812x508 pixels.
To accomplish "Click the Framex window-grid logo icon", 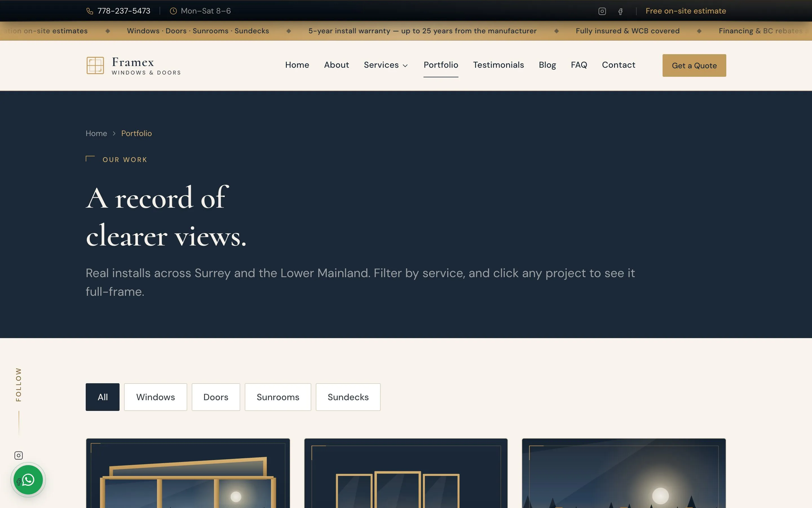I will pos(95,65).
